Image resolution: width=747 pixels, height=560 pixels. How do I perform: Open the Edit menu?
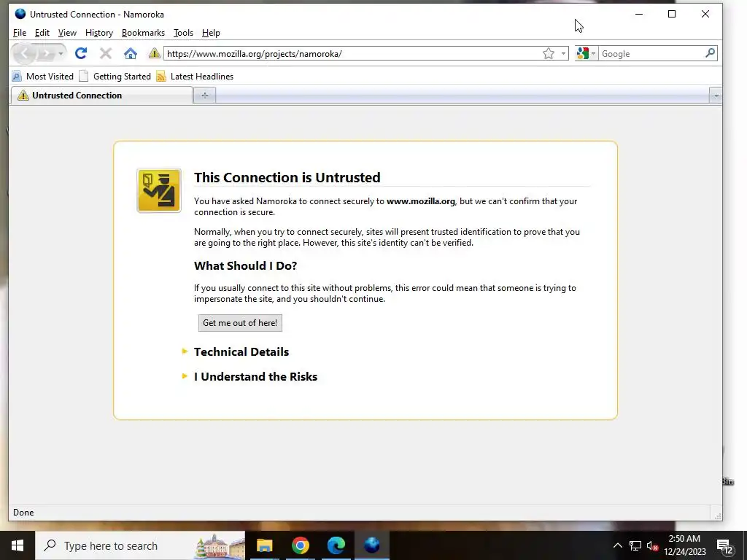pos(42,33)
